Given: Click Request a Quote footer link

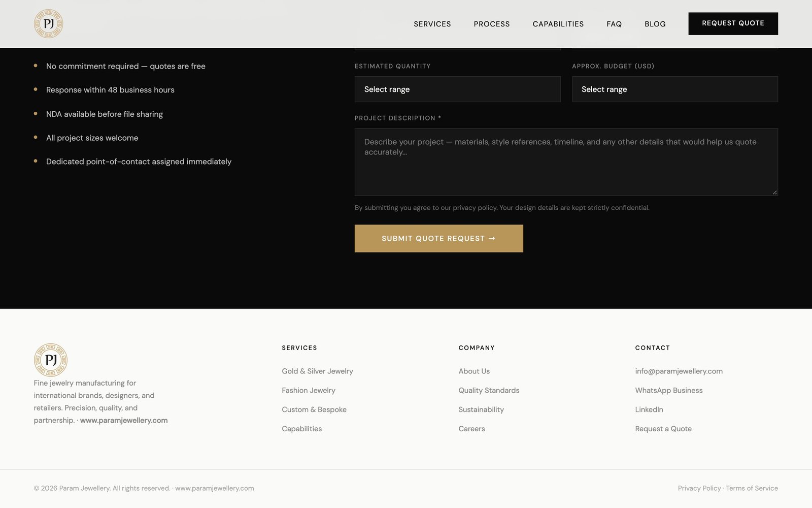Looking at the screenshot, I should (x=663, y=429).
